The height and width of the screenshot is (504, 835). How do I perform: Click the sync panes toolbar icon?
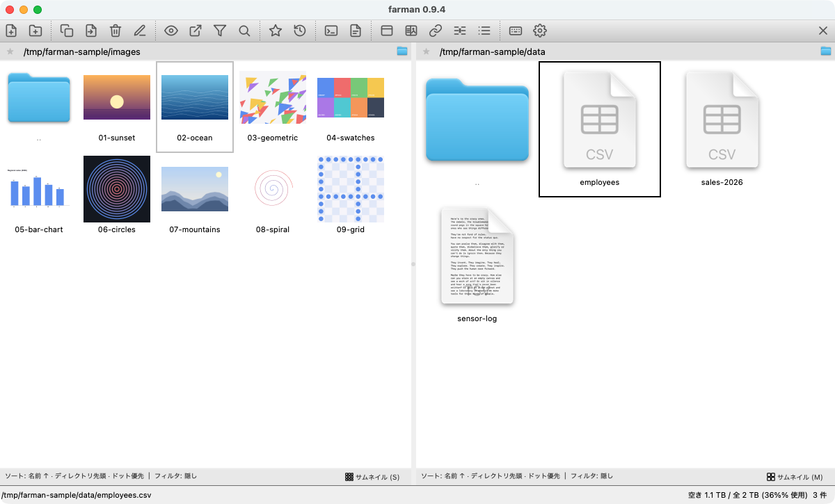460,31
